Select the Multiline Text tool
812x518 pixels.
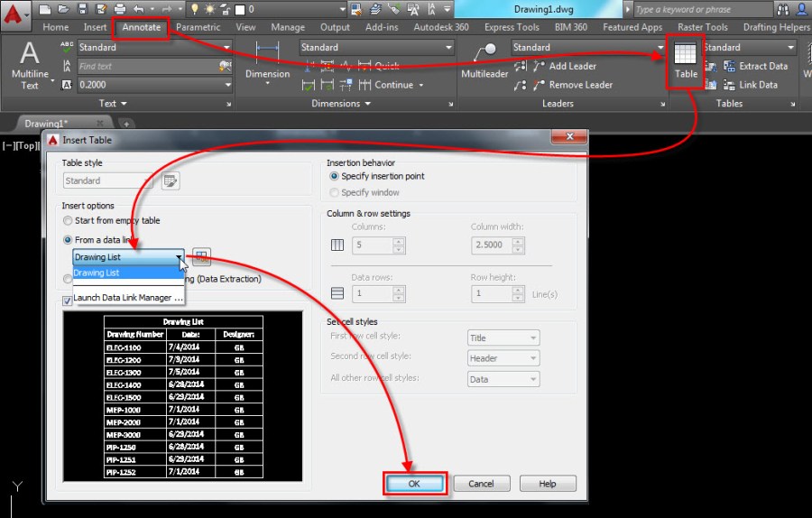(x=30, y=65)
